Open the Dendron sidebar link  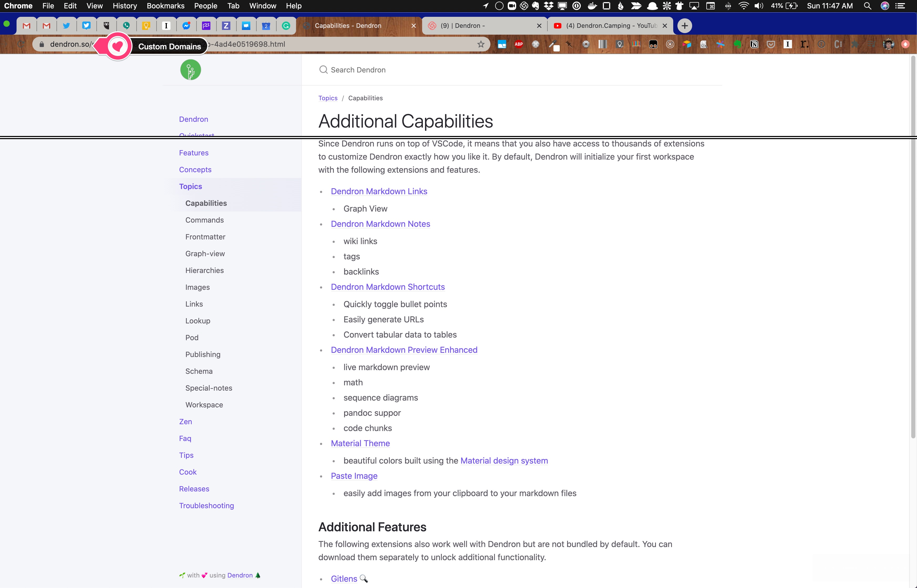coord(194,119)
